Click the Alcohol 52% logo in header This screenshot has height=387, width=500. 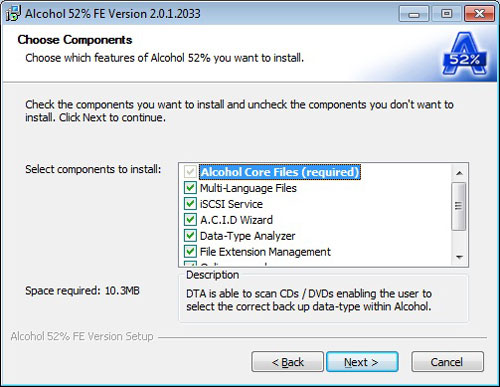pyautogui.click(x=465, y=53)
